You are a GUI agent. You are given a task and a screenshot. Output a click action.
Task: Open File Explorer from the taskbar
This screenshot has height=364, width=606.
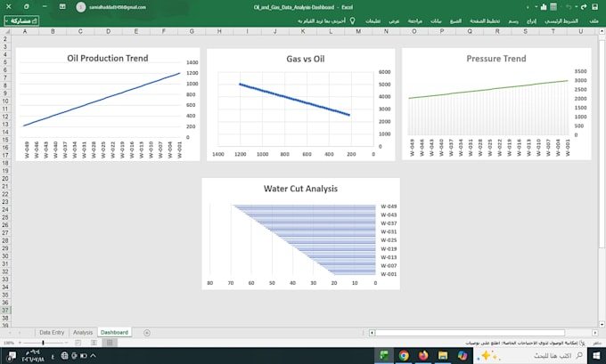coord(443,355)
